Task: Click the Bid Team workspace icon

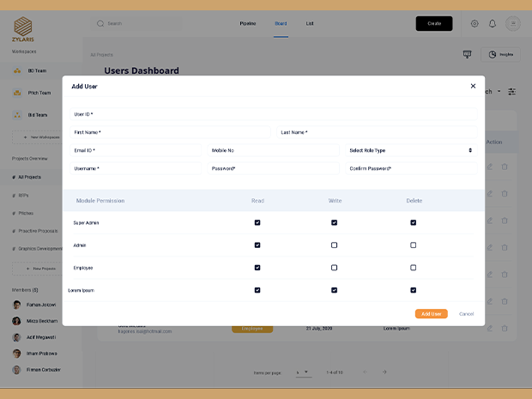Action: [17, 115]
